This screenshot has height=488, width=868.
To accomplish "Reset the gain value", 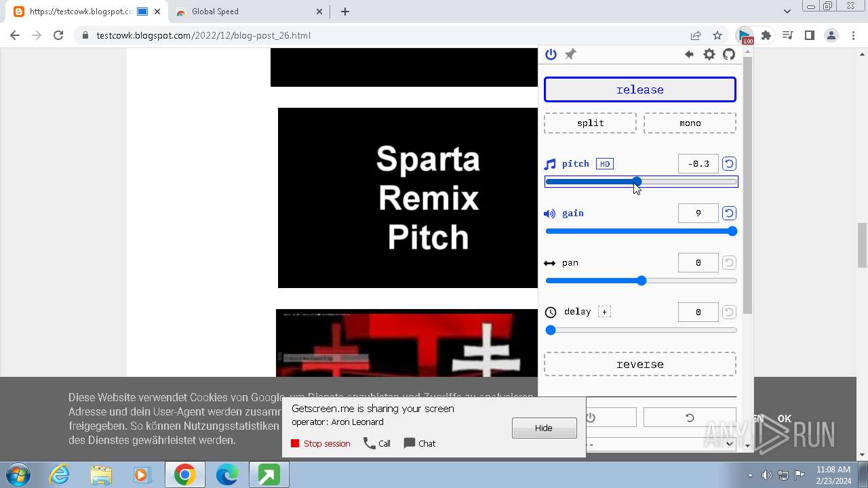I will [x=729, y=213].
